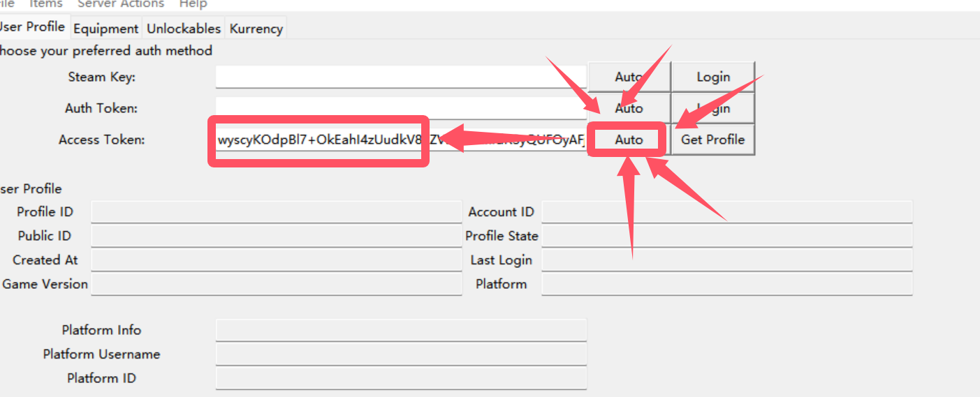Switch to the Unlockables tab
The width and height of the screenshot is (980, 397).
(x=184, y=29)
